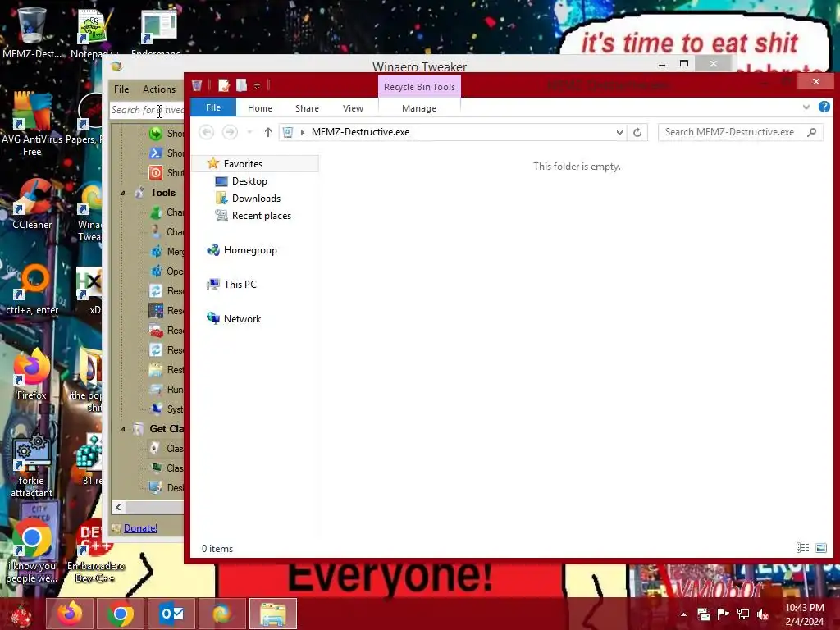
Task: Click the Recycle Bin icon in Explorer title bar
Action: click(197, 85)
